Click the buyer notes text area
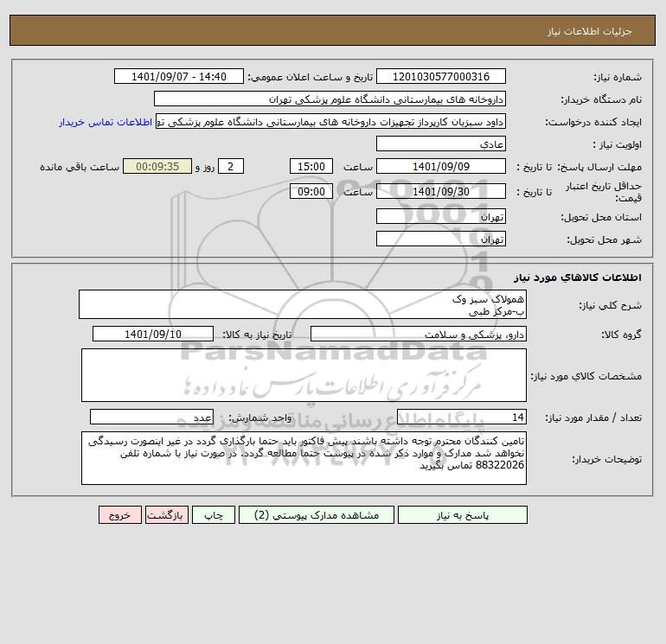 pos(304,458)
